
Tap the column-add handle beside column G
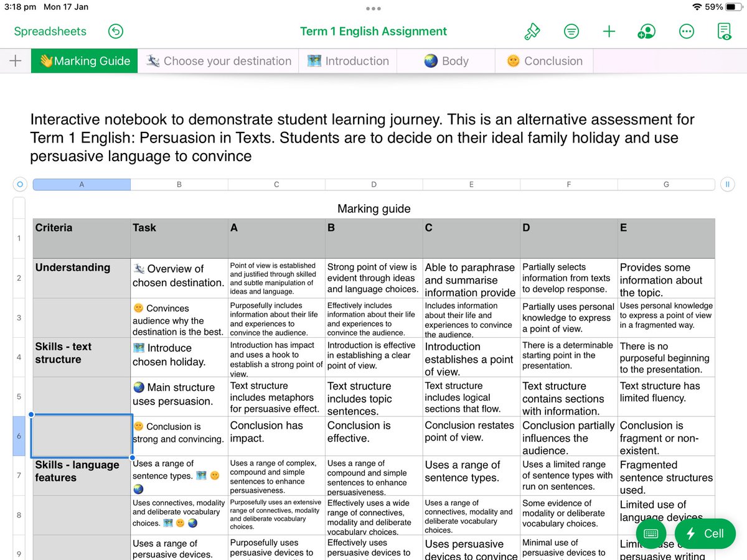726,184
